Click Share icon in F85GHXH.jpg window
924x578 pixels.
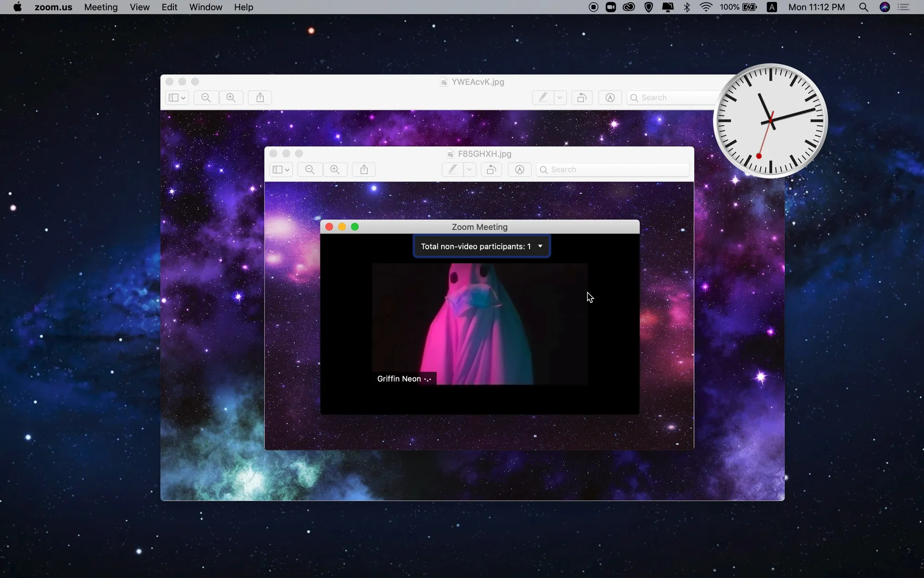pos(364,170)
